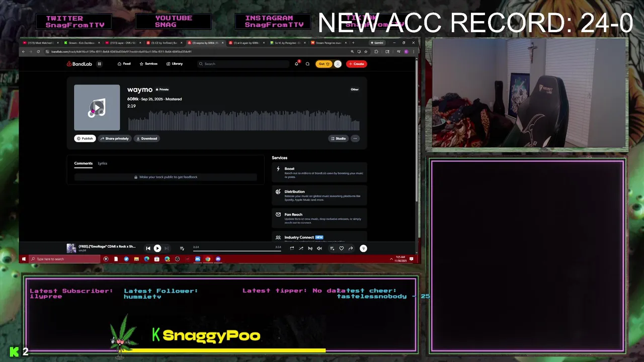The image size is (644, 362).
Task: Open the Industry Connect service card
Action: [x=319, y=237]
